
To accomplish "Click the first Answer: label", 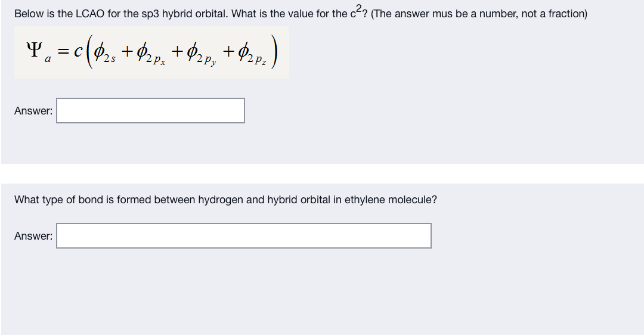I will 33,111.
